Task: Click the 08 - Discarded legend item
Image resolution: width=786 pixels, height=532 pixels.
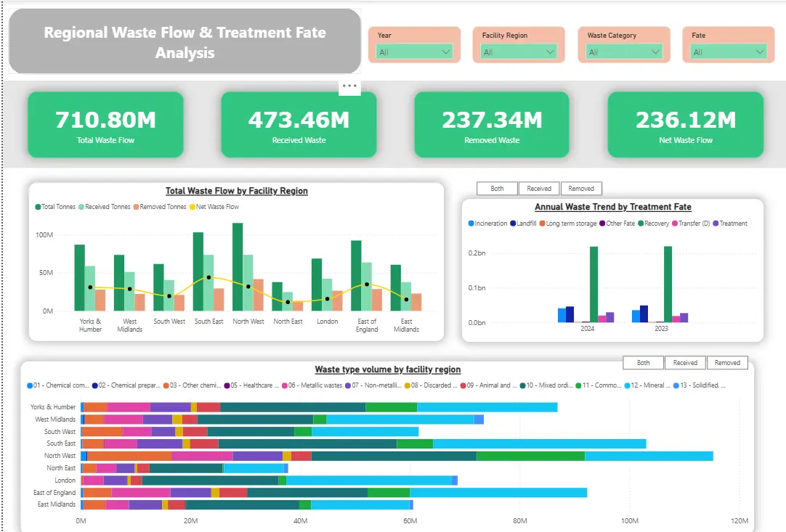Action: pos(431,385)
